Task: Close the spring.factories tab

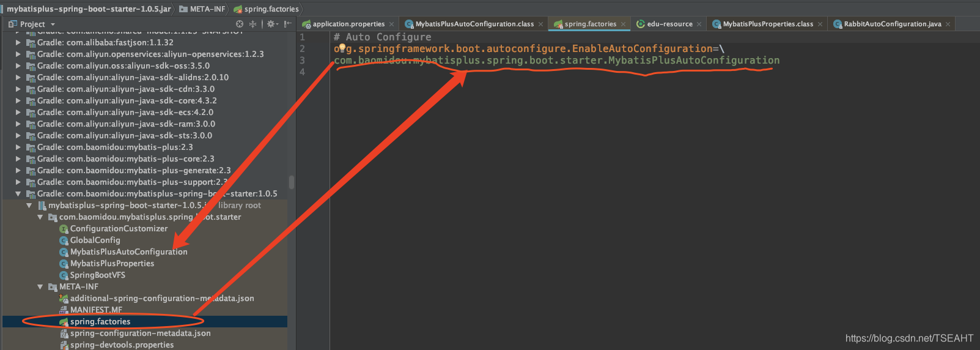Action: 623,24
